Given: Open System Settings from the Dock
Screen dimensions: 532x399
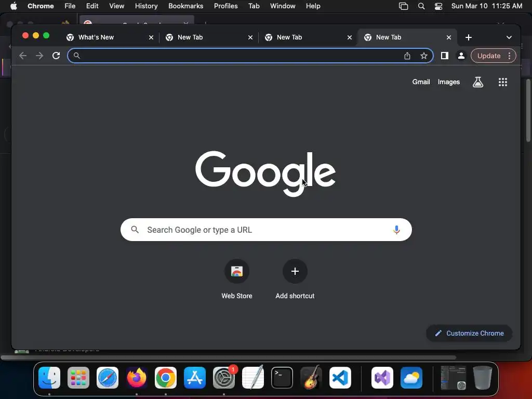Looking at the screenshot, I should click(224, 378).
